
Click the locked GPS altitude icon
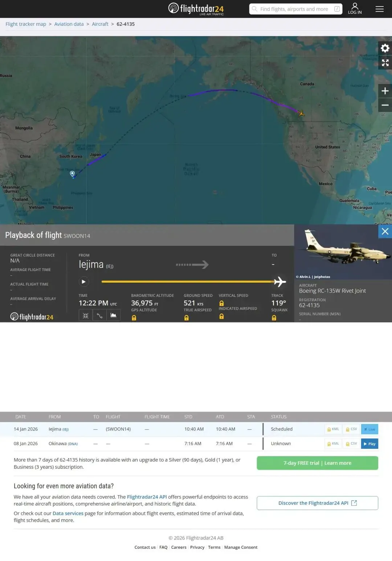pyautogui.click(x=134, y=318)
